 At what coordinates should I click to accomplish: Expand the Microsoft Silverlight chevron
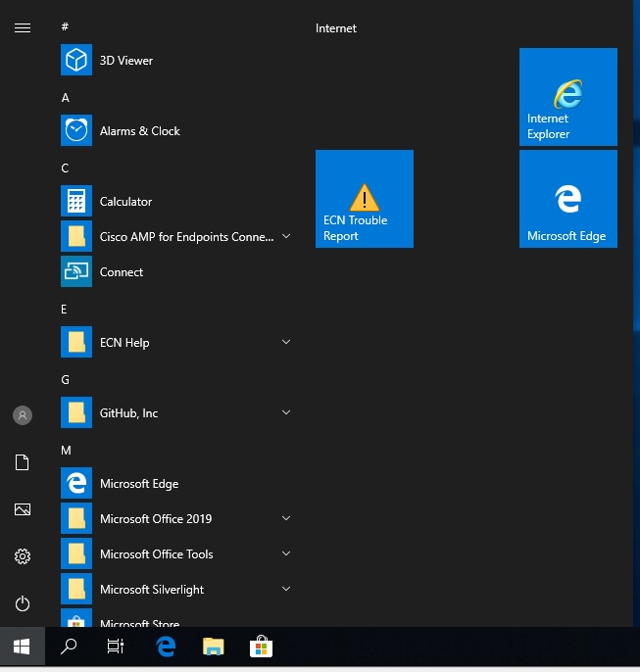[x=286, y=589]
